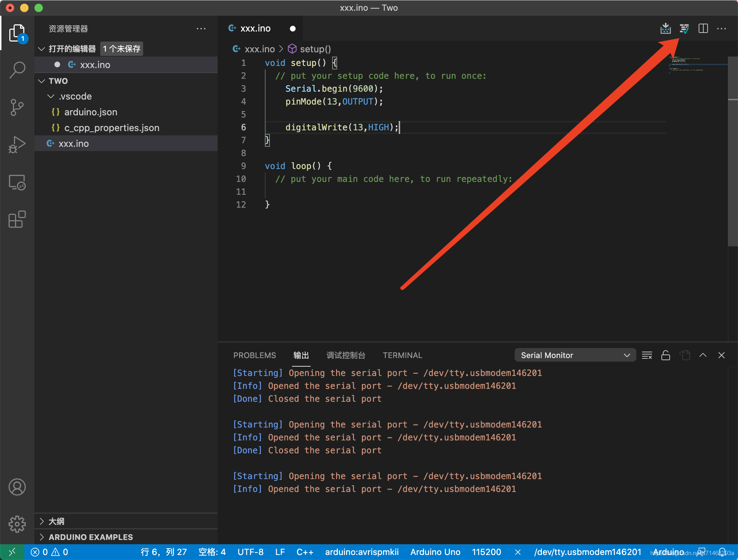Screen dimensions: 738x560
Task: Switch to the TERMINAL tab
Action: tap(402, 355)
